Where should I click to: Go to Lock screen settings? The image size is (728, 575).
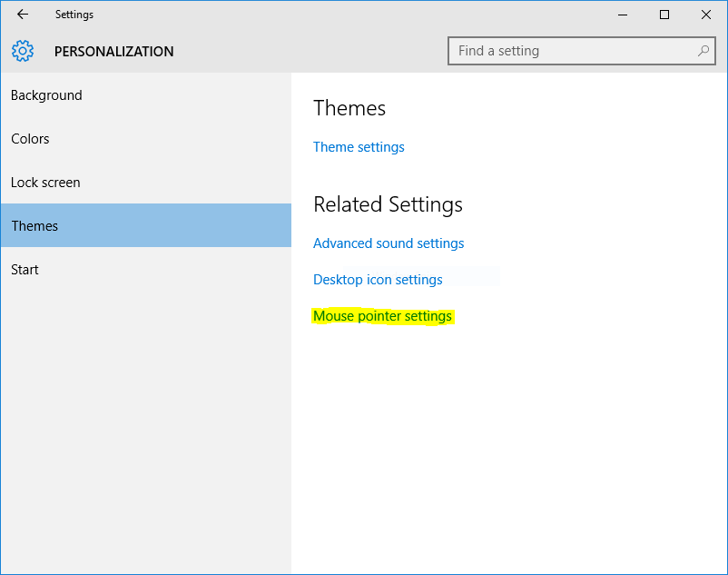pyautogui.click(x=45, y=183)
